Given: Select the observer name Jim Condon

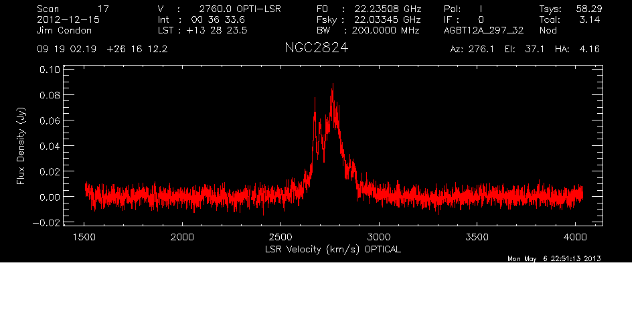Looking at the screenshot, I should click(64, 31).
